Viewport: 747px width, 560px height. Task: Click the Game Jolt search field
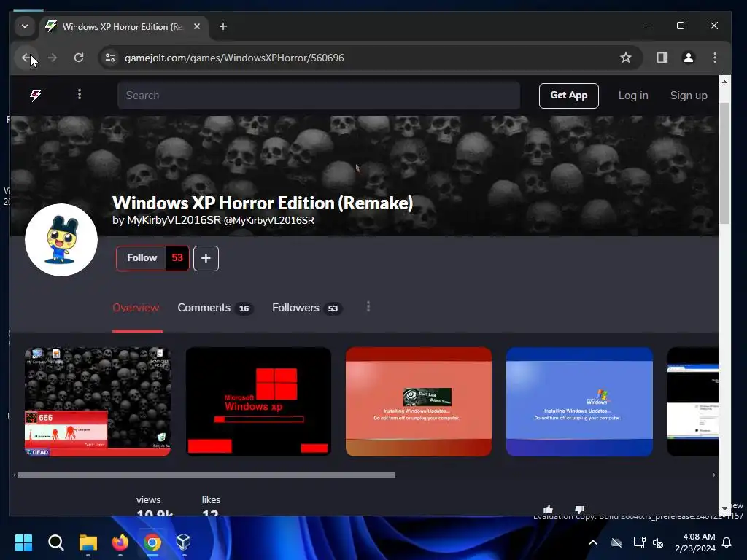(x=318, y=96)
